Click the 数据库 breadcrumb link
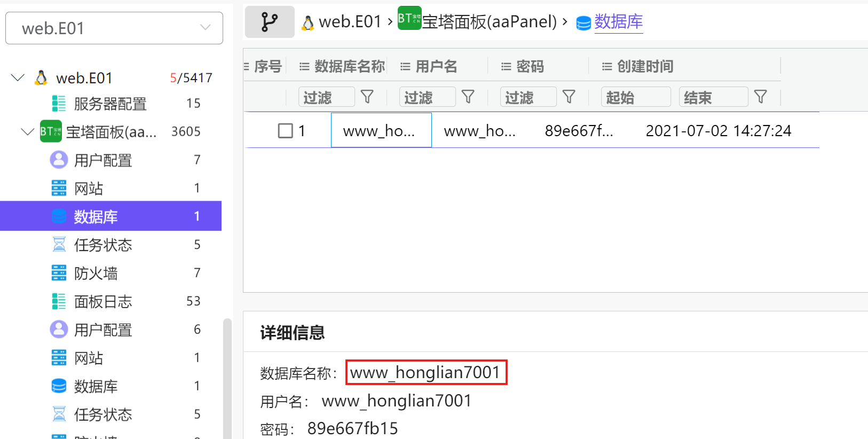The width and height of the screenshot is (868, 439). (618, 22)
